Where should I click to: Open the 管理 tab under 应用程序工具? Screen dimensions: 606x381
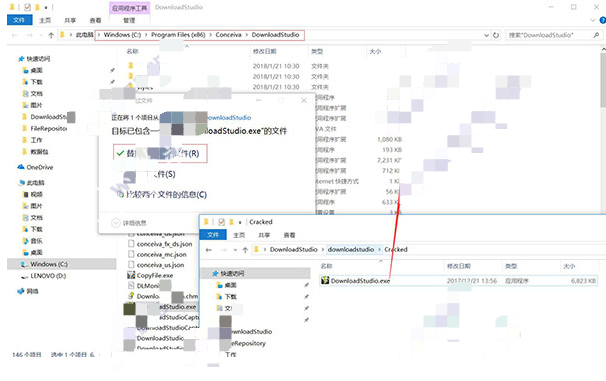pyautogui.click(x=129, y=20)
